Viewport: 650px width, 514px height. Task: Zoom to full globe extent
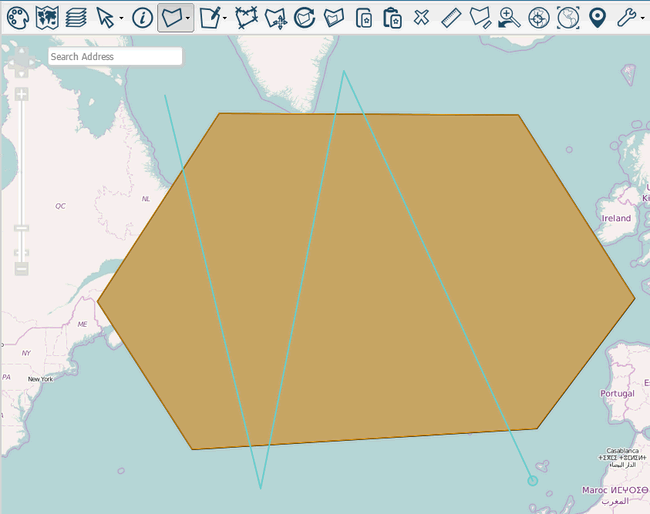(568, 17)
